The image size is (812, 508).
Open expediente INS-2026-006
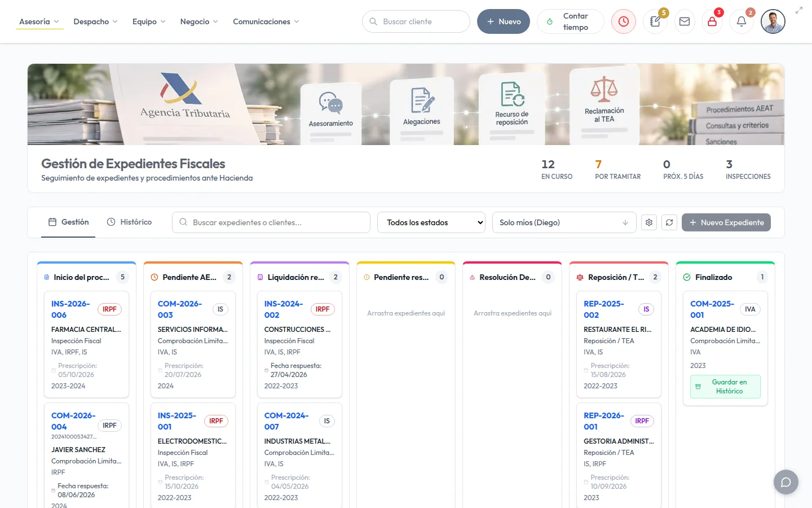click(x=70, y=309)
